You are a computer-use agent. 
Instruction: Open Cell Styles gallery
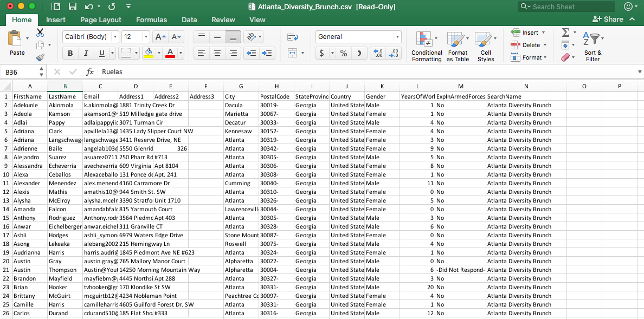[x=486, y=47]
